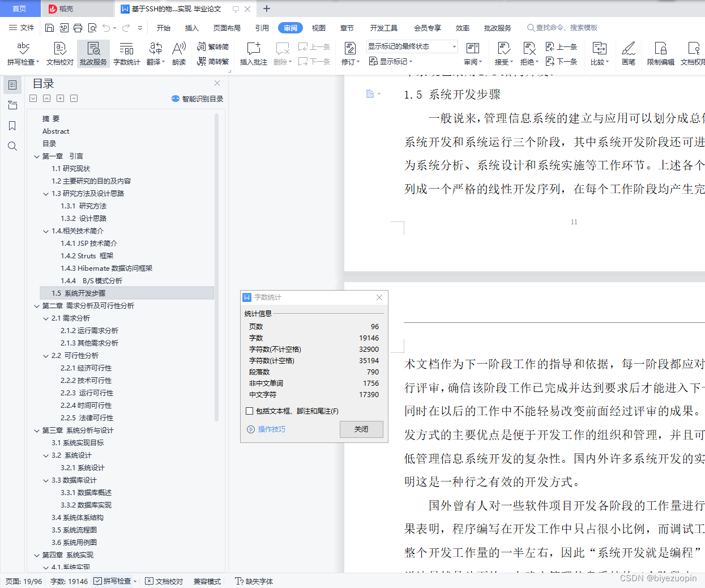Click the command search box
The image size is (705, 588).
563,28
